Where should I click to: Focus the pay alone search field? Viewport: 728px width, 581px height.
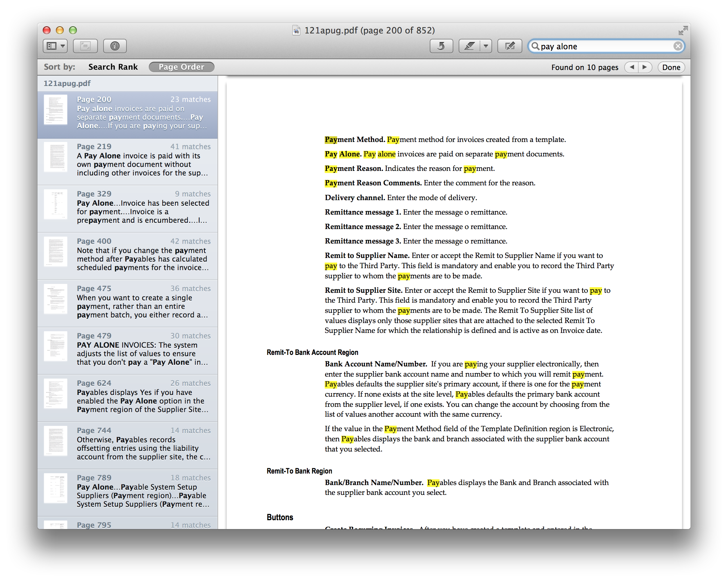pos(594,46)
